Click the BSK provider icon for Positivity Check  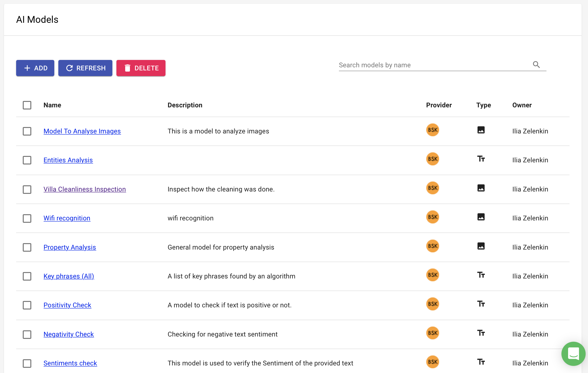coord(432,304)
